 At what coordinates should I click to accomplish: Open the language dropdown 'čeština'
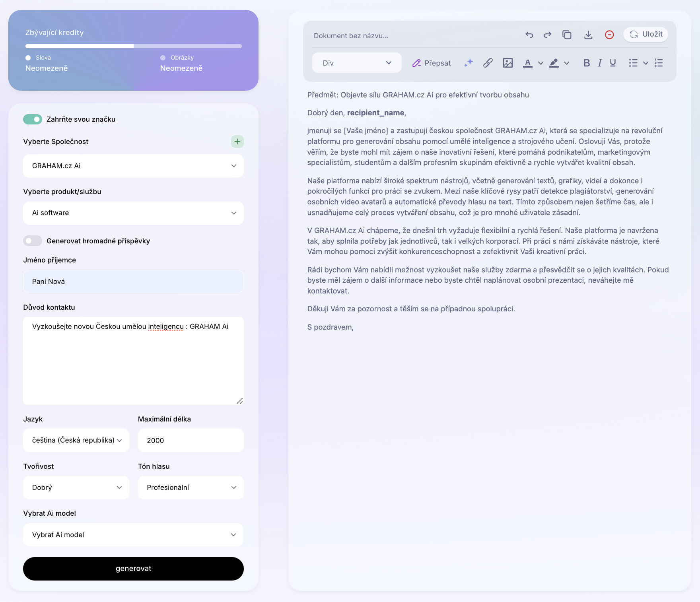[x=76, y=440]
